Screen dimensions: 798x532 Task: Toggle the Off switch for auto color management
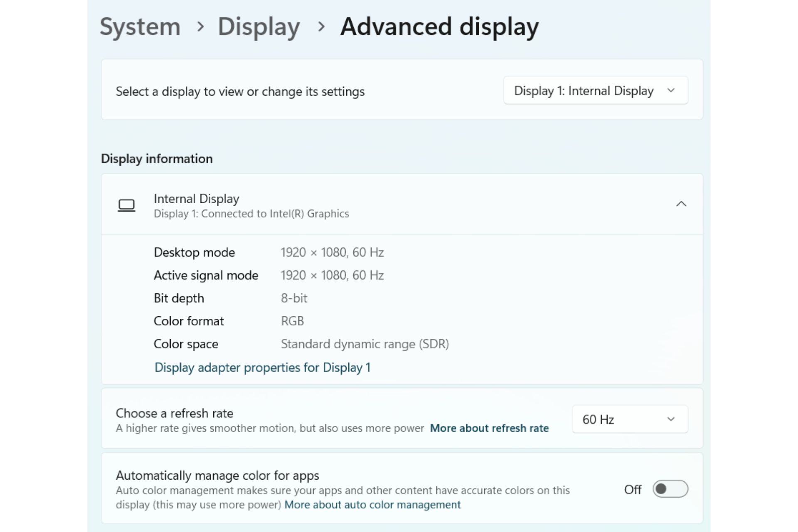click(670, 490)
